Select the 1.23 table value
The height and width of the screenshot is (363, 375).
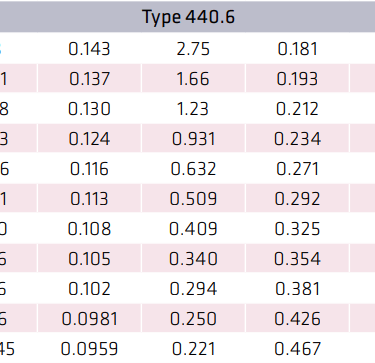pos(193,109)
